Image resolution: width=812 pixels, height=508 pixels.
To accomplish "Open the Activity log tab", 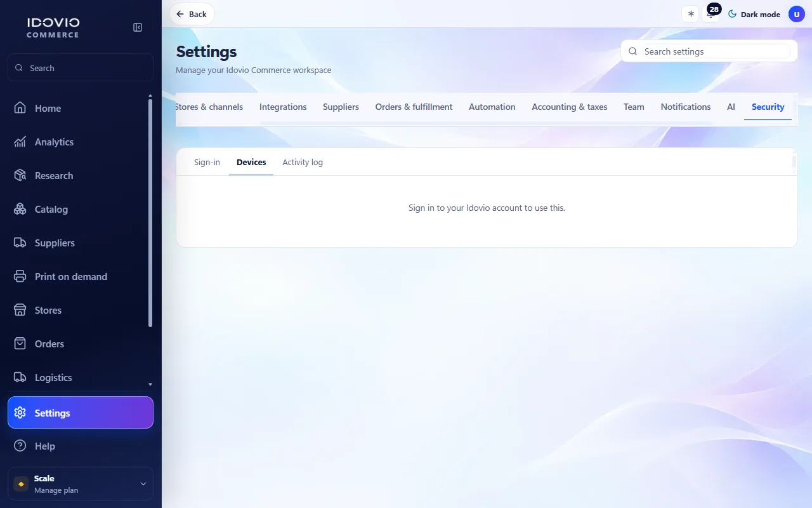I will coord(303,163).
